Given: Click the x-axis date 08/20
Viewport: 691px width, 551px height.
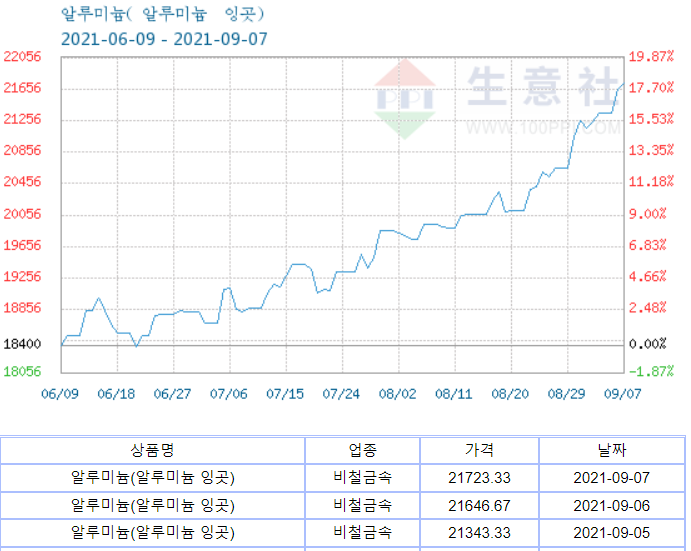Looking at the screenshot, I should click(510, 394).
